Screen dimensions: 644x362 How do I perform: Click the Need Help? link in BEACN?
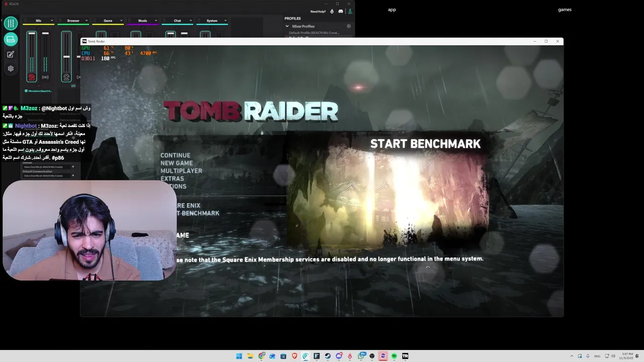pyautogui.click(x=318, y=11)
